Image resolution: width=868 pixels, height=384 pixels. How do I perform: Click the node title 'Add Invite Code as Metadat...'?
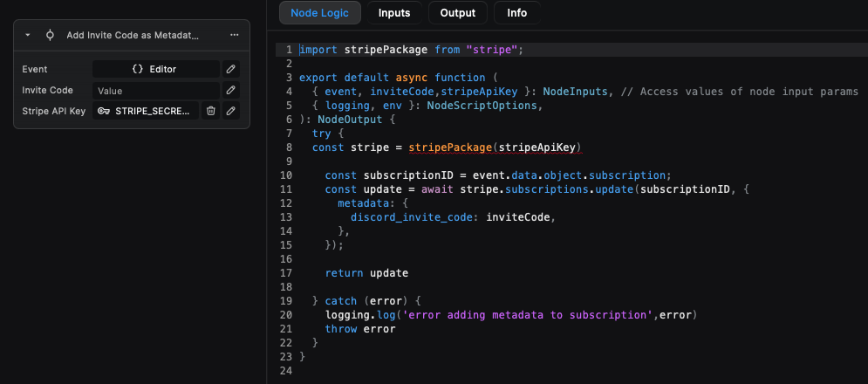point(133,35)
